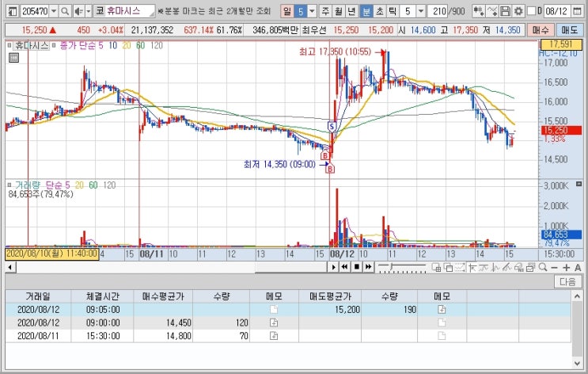The image size is (588, 374).
Task: Click the fast-forward button in playback controls
Action: (x=368, y=267)
